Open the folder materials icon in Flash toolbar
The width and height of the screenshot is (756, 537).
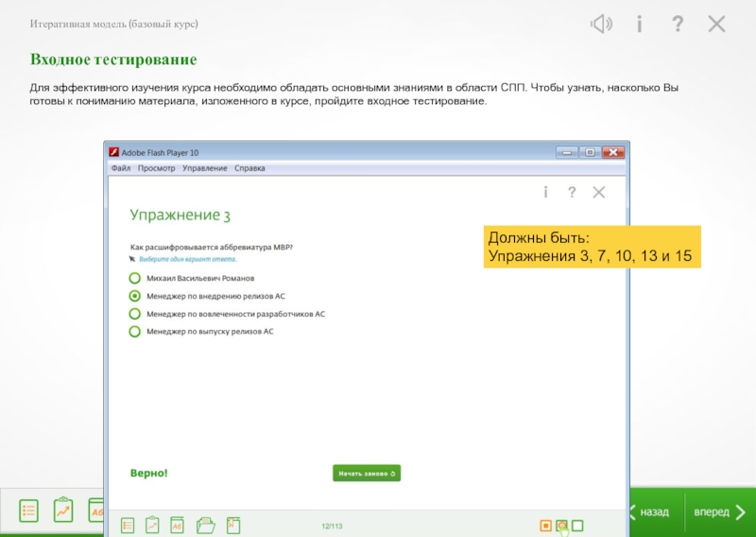(206, 526)
